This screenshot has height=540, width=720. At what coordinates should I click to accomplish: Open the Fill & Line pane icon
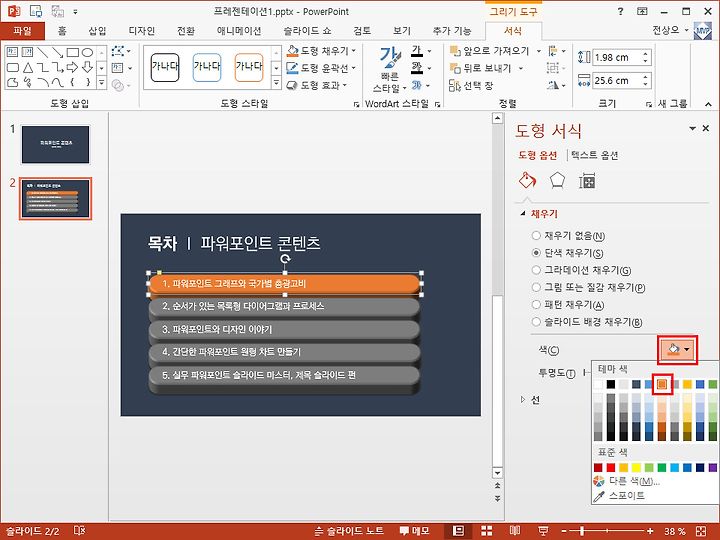tap(527, 180)
